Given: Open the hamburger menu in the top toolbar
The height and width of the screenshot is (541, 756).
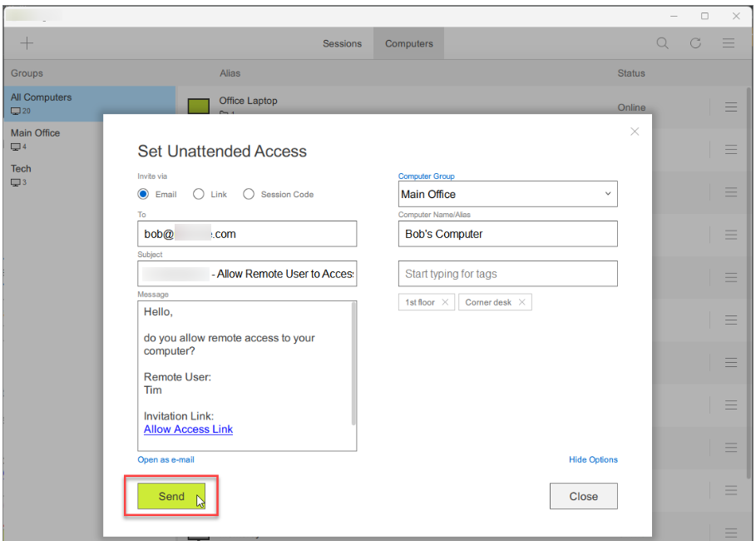Looking at the screenshot, I should 729,42.
